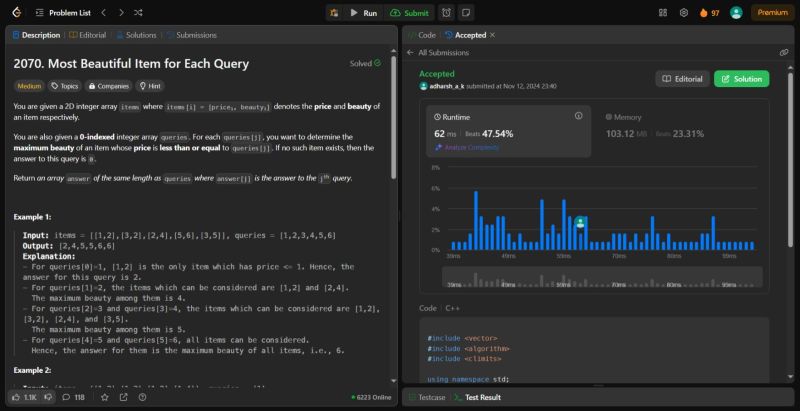The height and width of the screenshot is (411, 800).
Task: Open the Test Result tab
Action: pyautogui.click(x=479, y=397)
